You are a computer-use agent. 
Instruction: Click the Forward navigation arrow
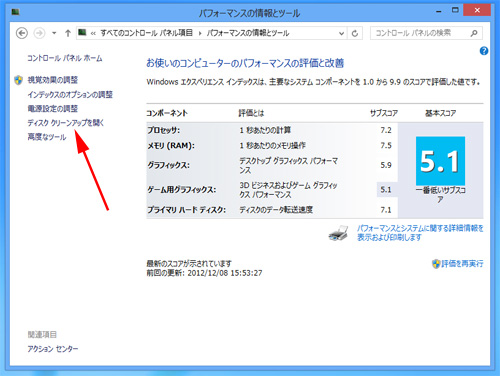pyautogui.click(x=39, y=33)
